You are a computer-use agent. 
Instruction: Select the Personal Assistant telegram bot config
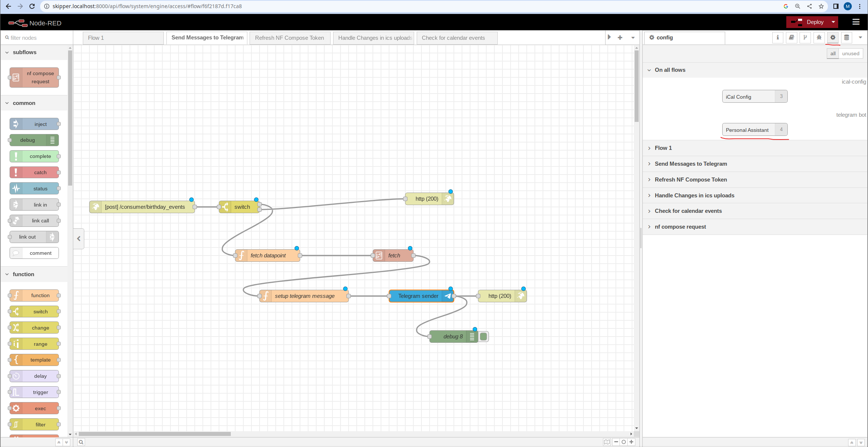click(748, 130)
